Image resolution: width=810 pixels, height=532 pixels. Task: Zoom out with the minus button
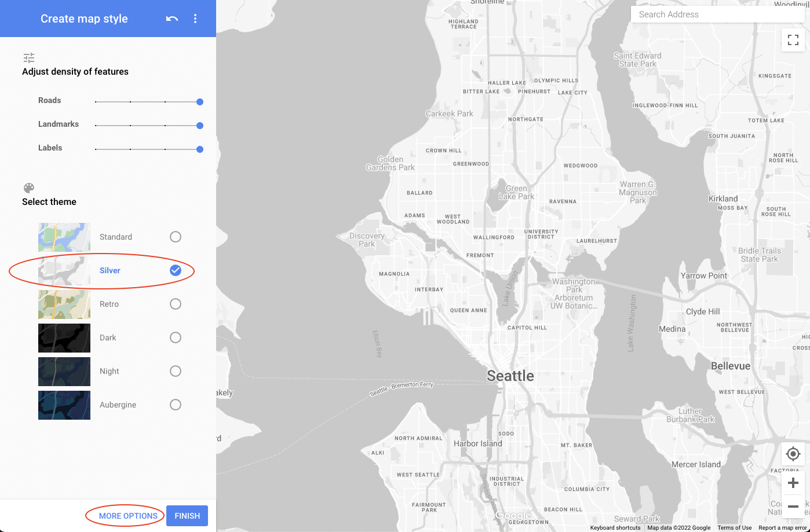[793, 507]
